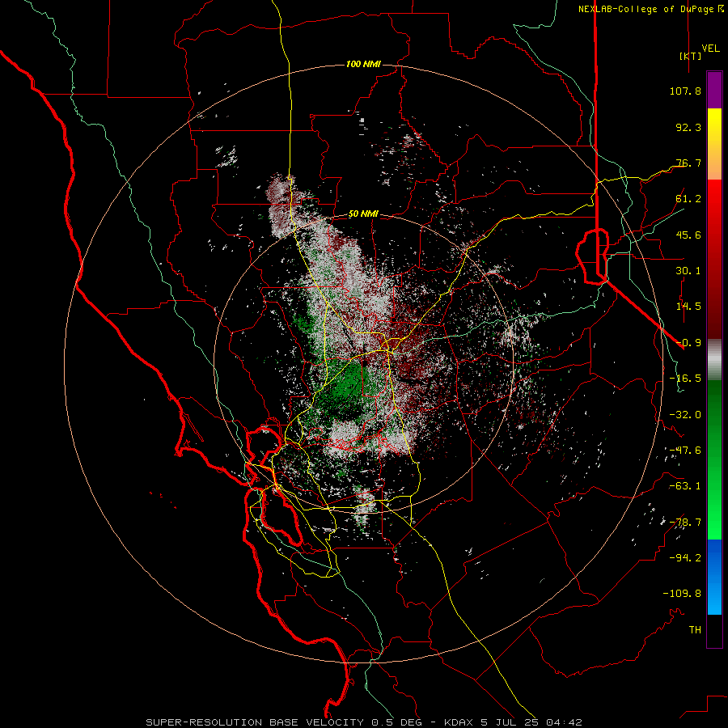Click the TH label at scale bottom
This screenshot has height=728, width=728.
click(695, 630)
